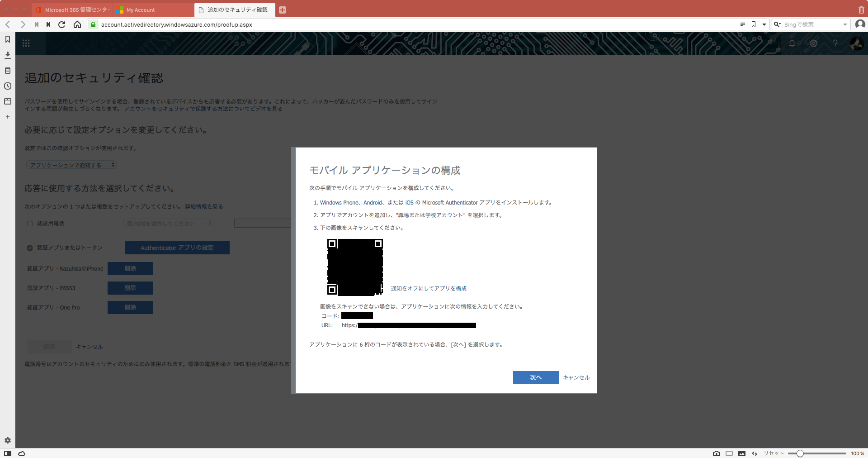Reload the current page
The image size is (868, 458).
[x=62, y=24]
